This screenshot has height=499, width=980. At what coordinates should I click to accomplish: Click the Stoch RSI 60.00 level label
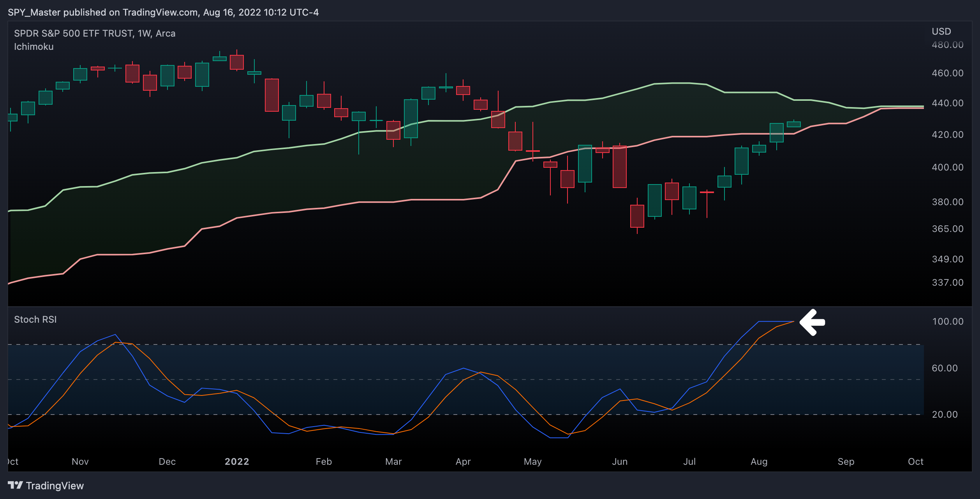click(945, 368)
